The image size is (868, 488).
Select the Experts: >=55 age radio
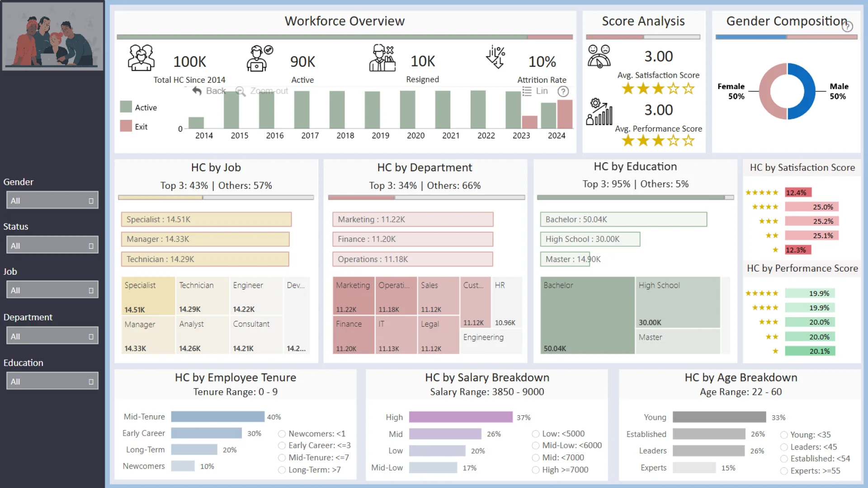pos(784,471)
